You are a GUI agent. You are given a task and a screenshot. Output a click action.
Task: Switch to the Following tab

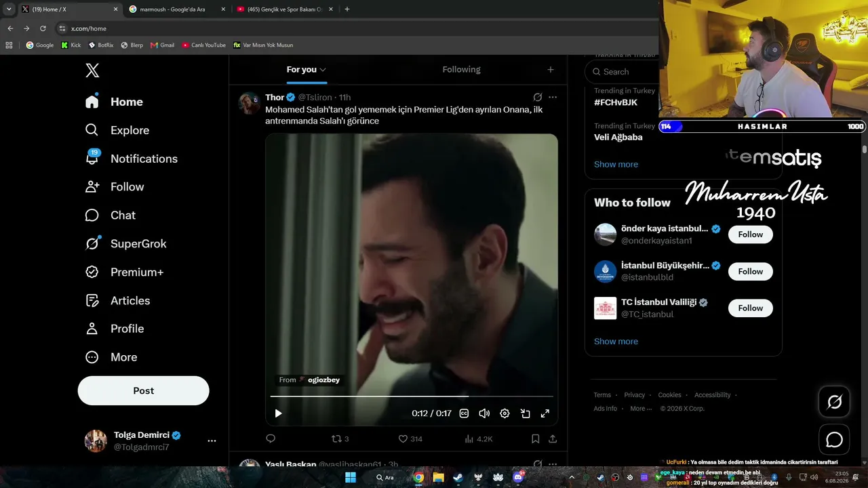point(461,69)
